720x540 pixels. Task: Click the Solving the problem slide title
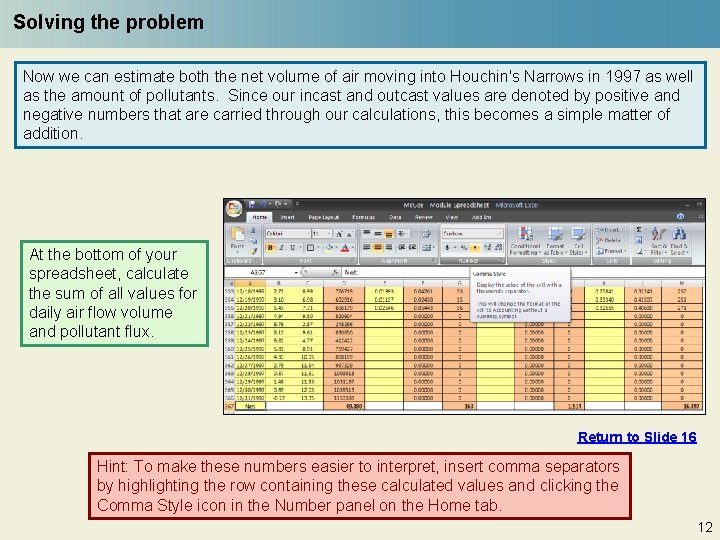[x=108, y=22]
